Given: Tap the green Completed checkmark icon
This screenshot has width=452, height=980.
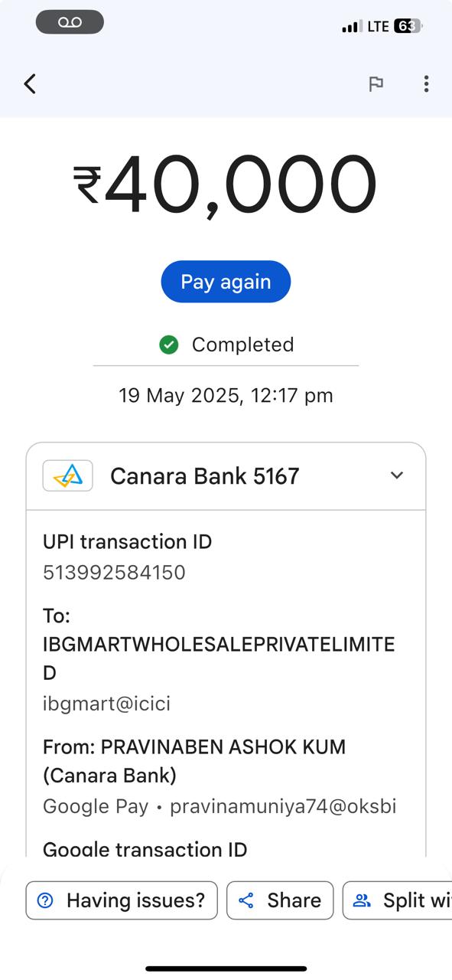Looking at the screenshot, I should 168,345.
